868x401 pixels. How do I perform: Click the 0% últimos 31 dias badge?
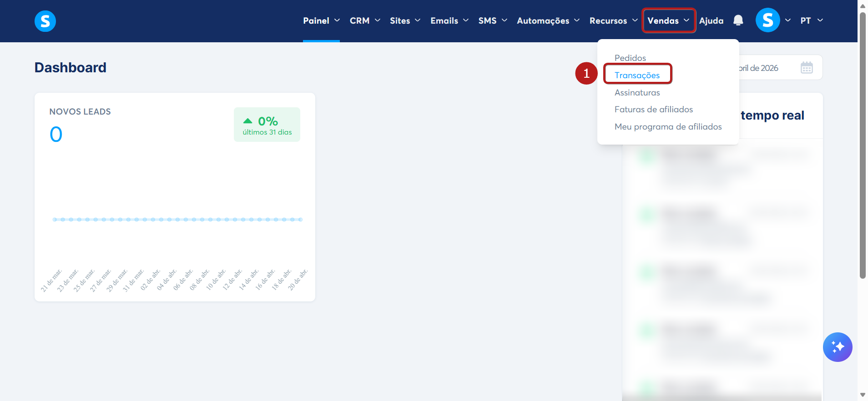(x=267, y=125)
